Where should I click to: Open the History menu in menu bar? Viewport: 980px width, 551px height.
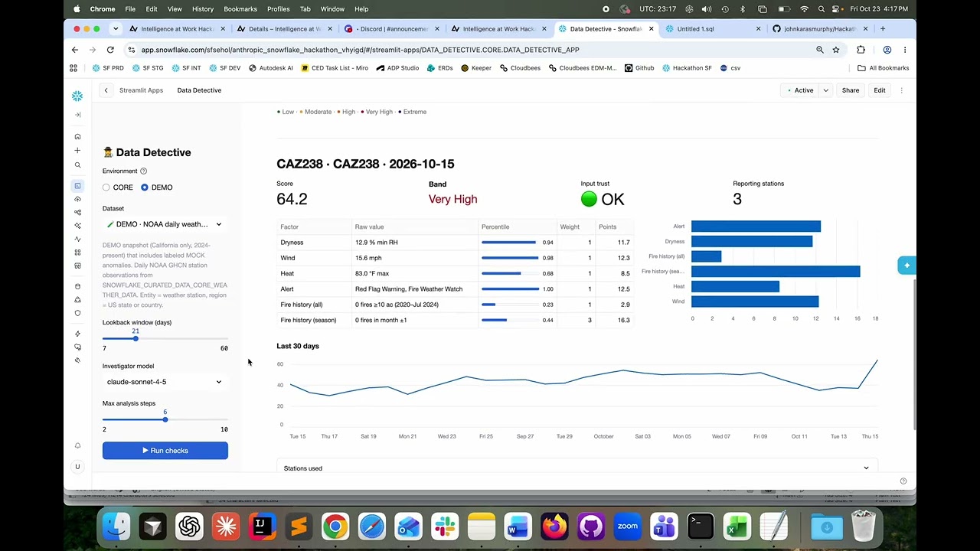203,9
